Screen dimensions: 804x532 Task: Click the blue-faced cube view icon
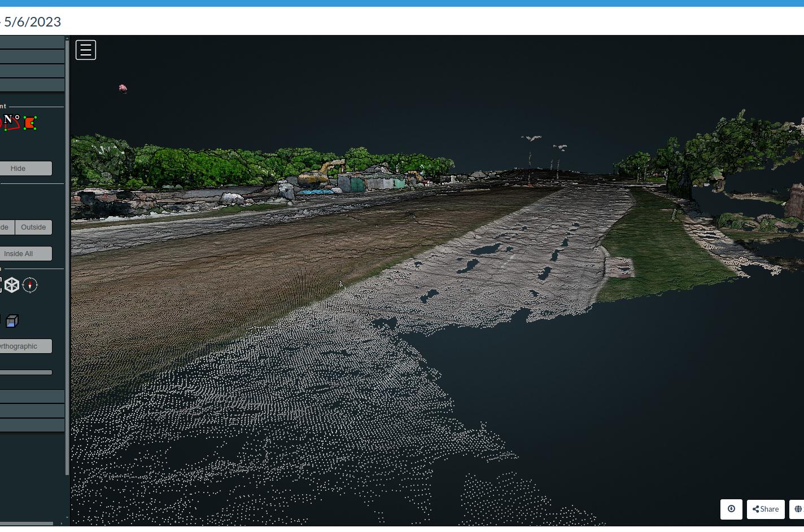(x=12, y=322)
